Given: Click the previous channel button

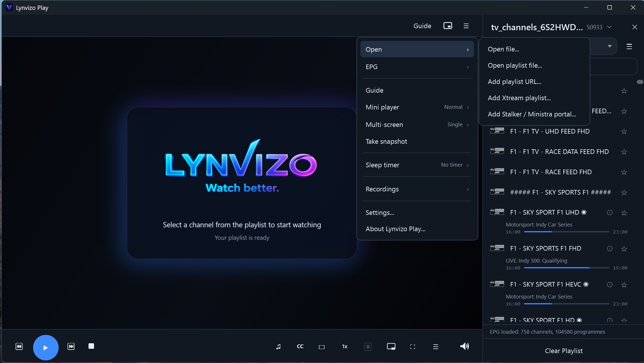Looking at the screenshot, I should coord(19,346).
